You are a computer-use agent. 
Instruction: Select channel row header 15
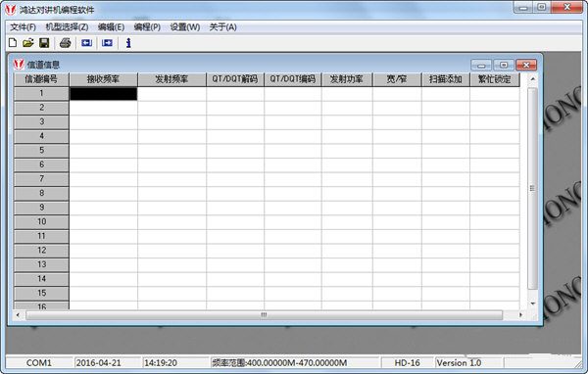coord(41,293)
